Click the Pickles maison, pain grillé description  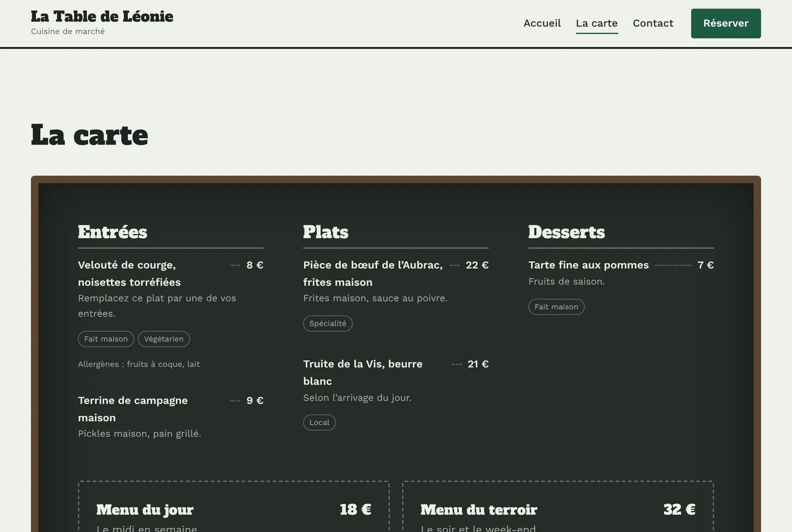click(140, 434)
